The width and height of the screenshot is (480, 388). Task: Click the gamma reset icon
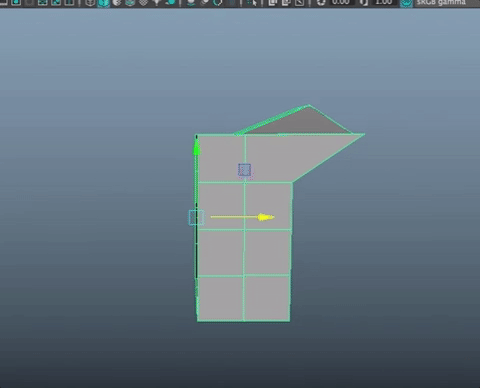pyautogui.click(x=364, y=3)
